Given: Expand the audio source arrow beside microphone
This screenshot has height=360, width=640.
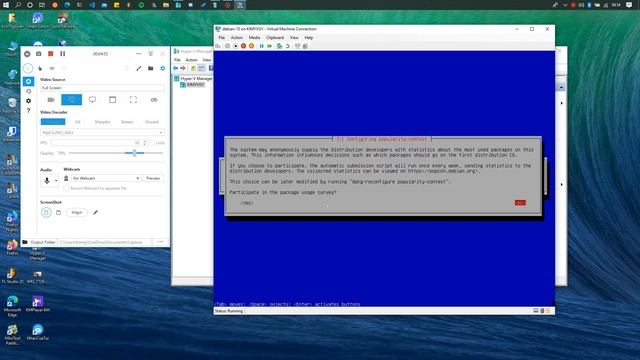Looking at the screenshot, I should point(56,180).
